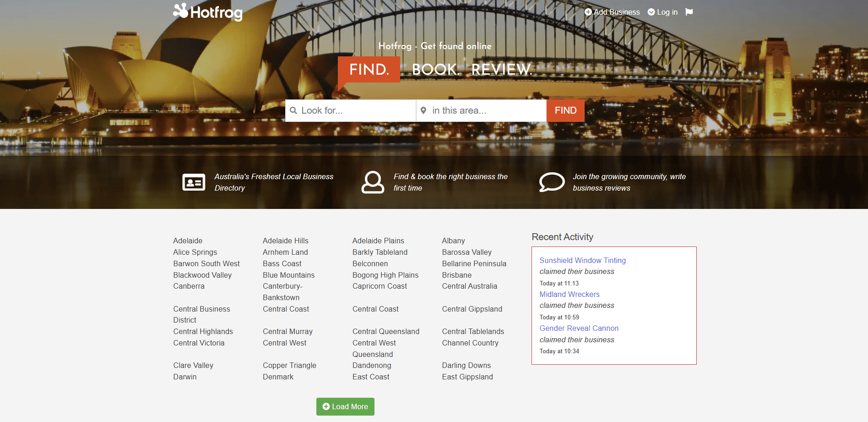868x422 pixels.
Task: Click the person profile icon
Action: [x=373, y=182]
